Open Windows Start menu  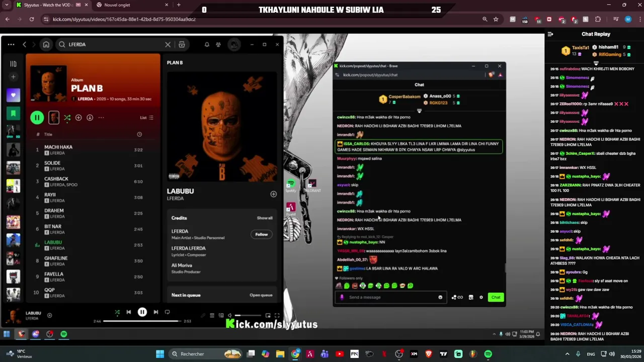pos(160,354)
